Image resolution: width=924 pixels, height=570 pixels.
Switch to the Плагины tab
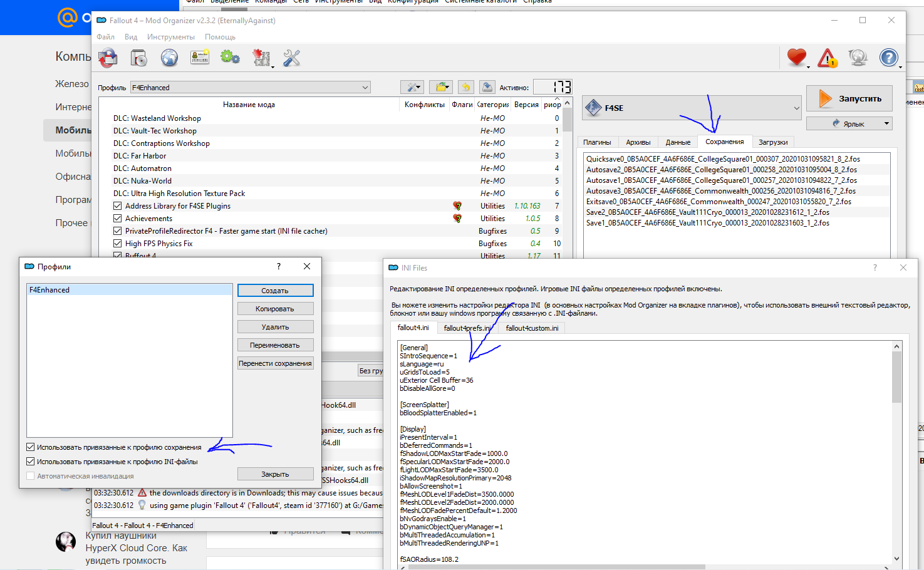pyautogui.click(x=598, y=142)
